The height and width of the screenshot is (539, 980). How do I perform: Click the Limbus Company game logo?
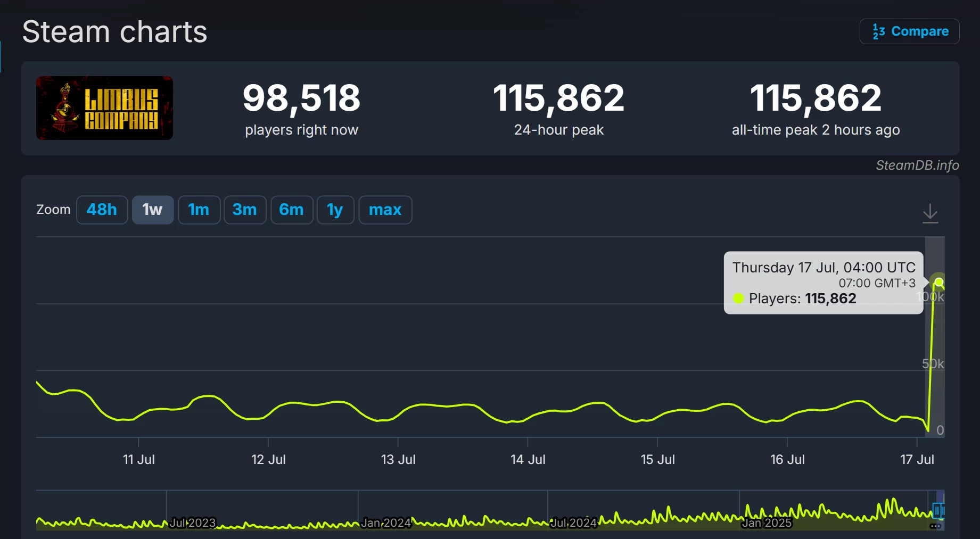coord(104,108)
